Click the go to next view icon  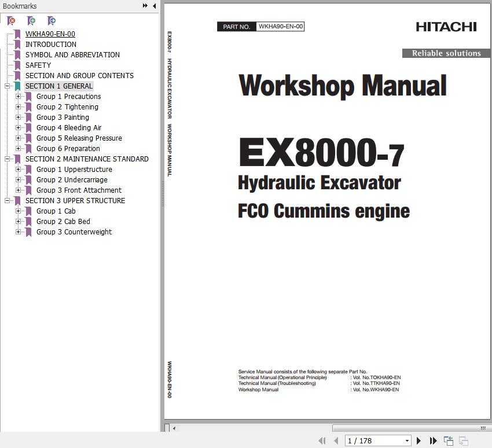464,441
